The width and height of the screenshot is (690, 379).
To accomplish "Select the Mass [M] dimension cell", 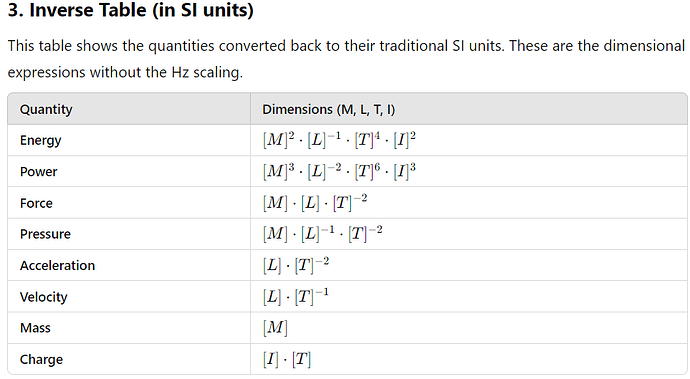I will (275, 328).
